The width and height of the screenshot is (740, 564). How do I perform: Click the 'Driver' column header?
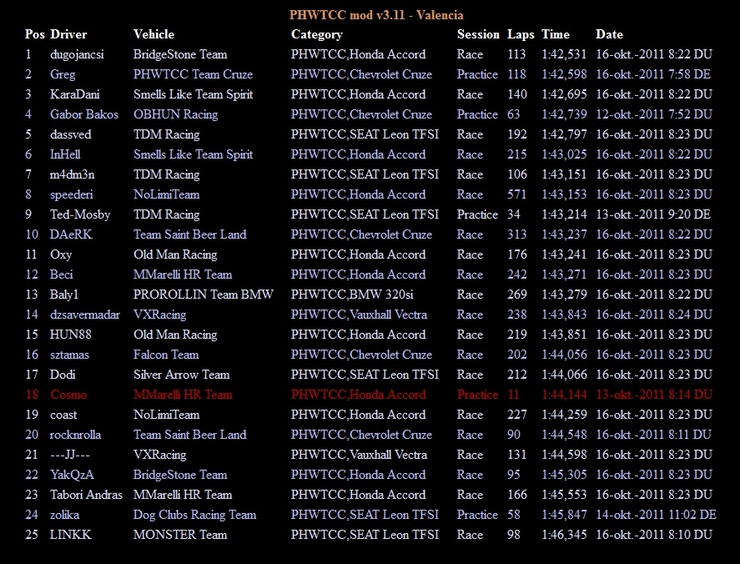click(68, 34)
